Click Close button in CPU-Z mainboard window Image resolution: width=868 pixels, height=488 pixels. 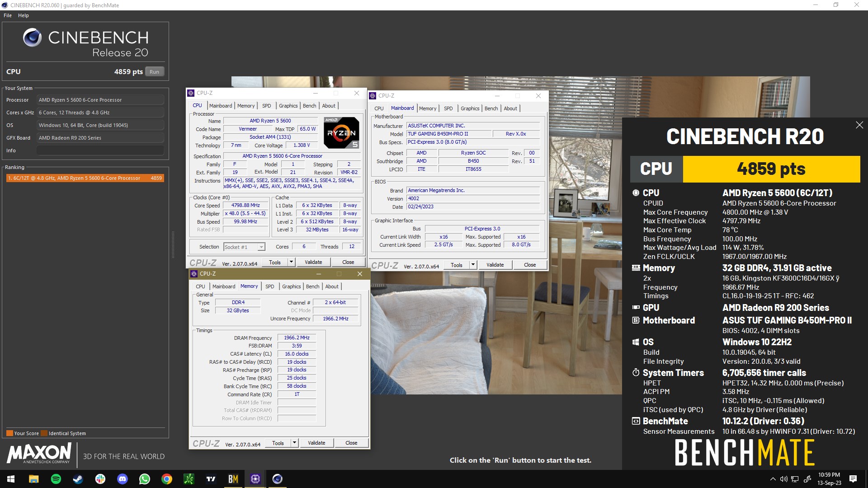[530, 265]
